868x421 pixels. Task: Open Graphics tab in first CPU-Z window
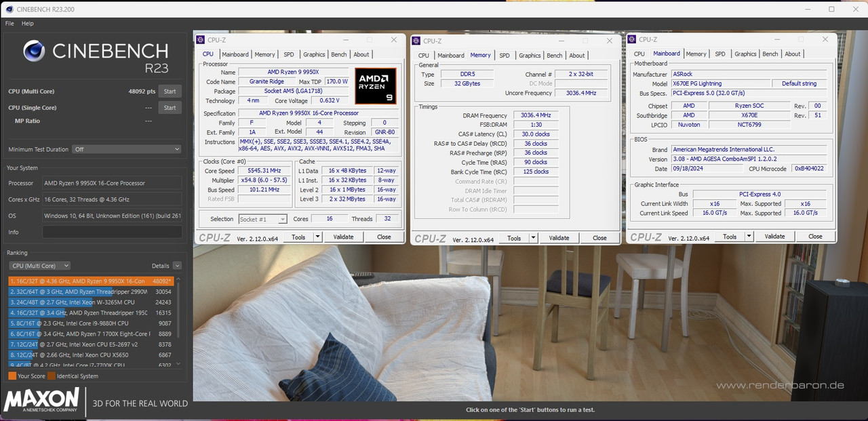click(x=314, y=54)
